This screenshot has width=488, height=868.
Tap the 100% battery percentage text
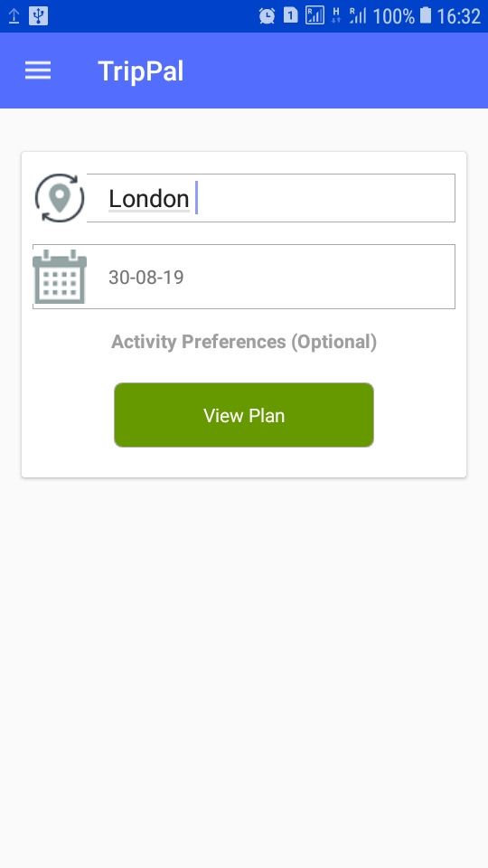[x=394, y=16]
